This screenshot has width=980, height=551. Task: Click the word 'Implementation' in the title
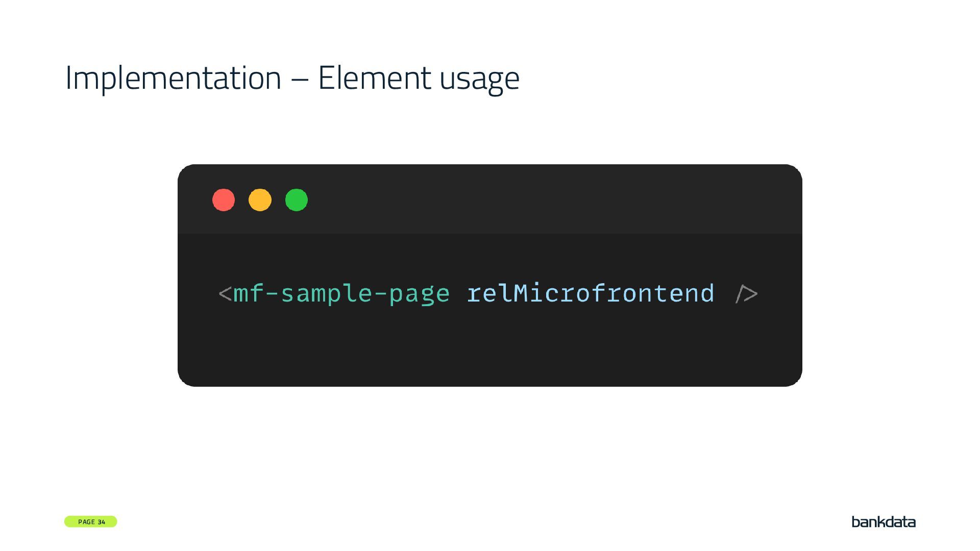point(173,78)
